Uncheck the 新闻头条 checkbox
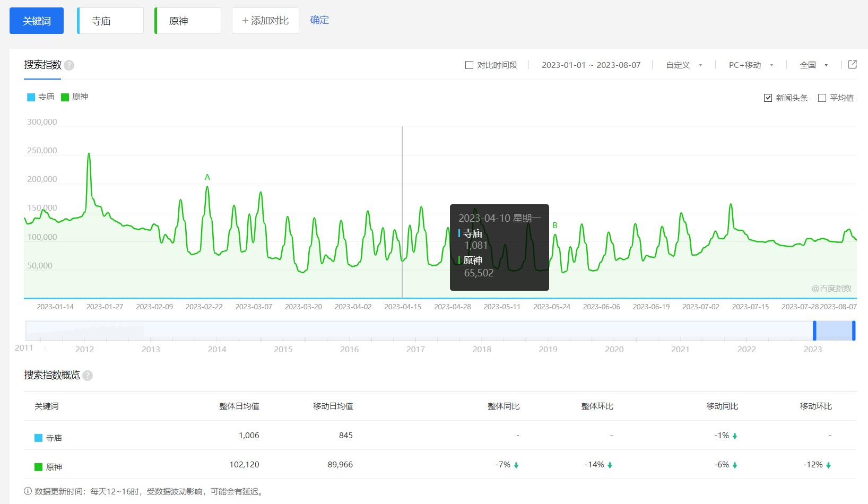Image resolution: width=868 pixels, height=504 pixels. coord(768,98)
